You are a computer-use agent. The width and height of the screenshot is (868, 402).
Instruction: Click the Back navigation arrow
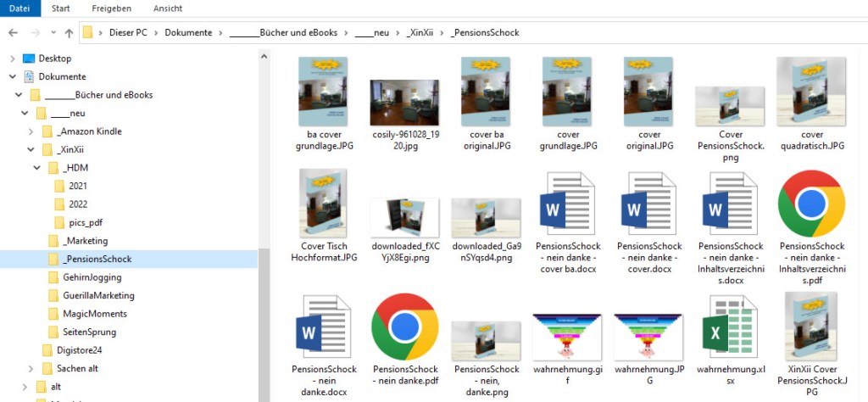point(14,33)
